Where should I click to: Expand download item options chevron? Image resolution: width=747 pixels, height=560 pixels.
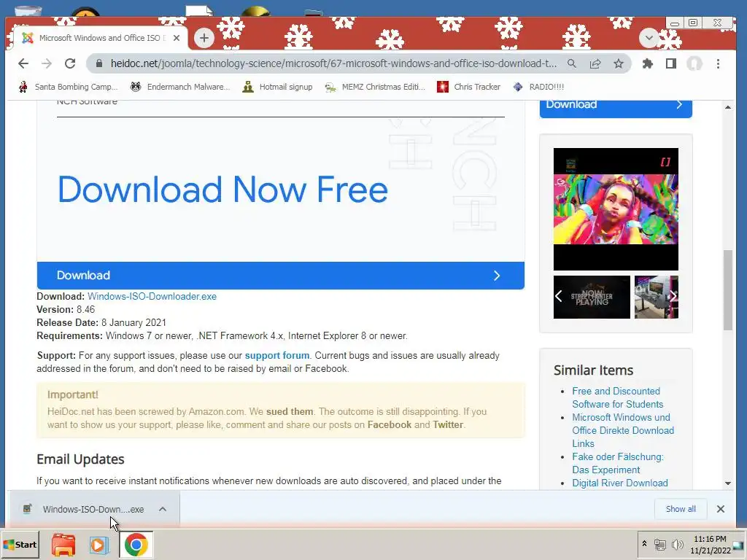click(163, 509)
